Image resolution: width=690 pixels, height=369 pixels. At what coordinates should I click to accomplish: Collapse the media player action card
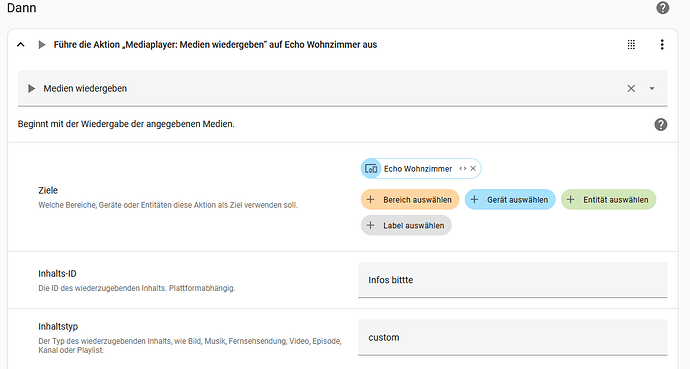pos(21,44)
